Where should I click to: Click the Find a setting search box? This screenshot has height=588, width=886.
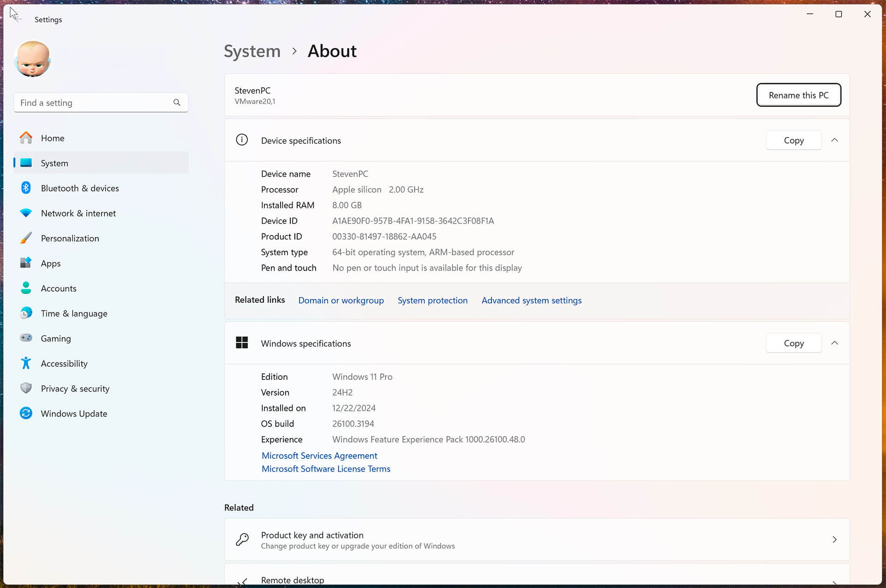[101, 102]
